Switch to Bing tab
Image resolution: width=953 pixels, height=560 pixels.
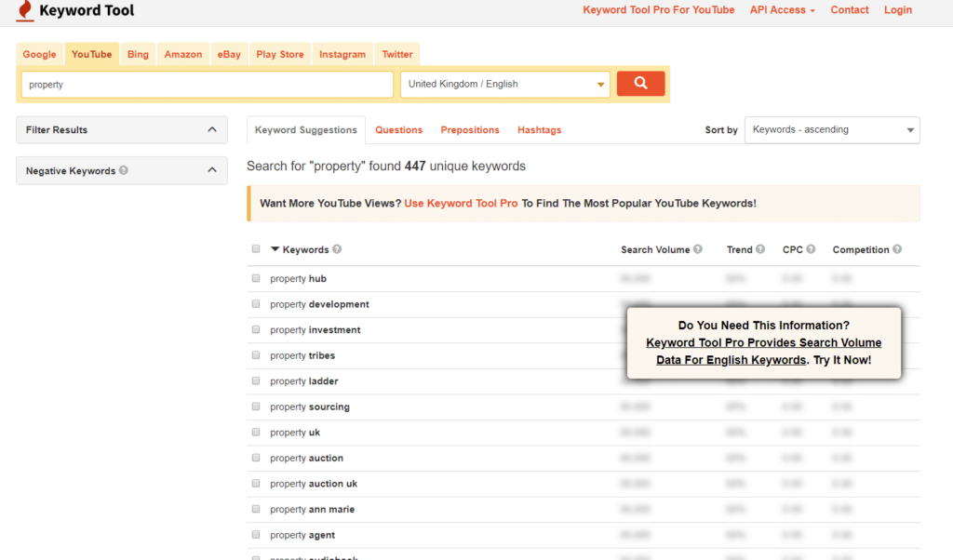tap(138, 54)
